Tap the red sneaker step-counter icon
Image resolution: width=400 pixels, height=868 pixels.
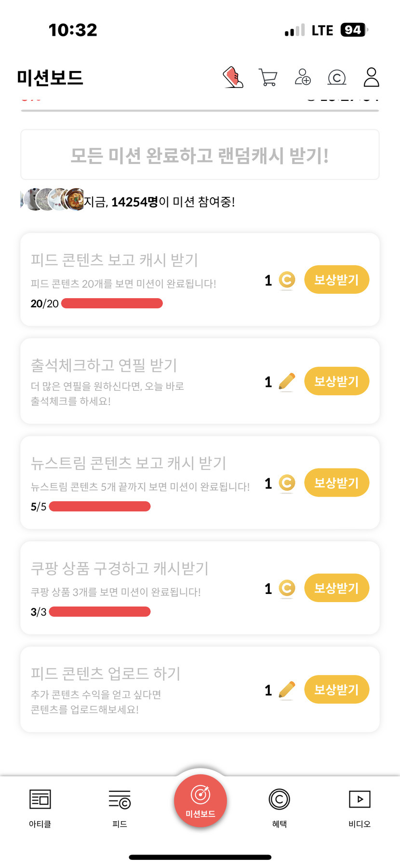pyautogui.click(x=233, y=77)
